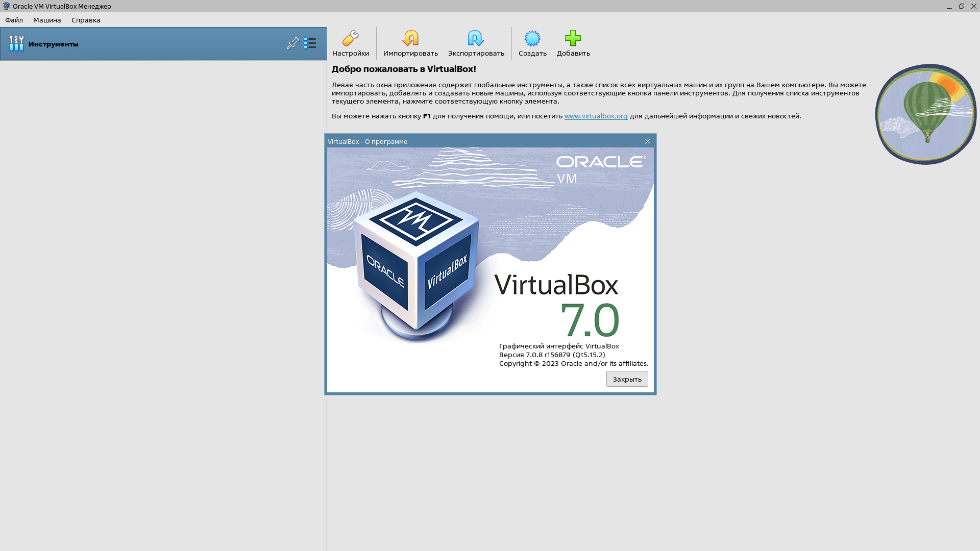Click the 'Copyright © 2023 Oracle' text
The image size is (980, 551).
(541, 363)
